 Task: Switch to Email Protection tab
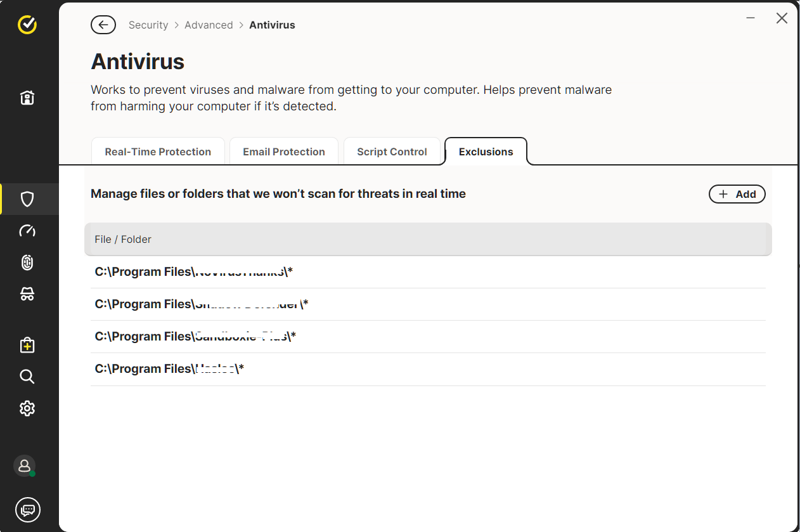pos(284,152)
